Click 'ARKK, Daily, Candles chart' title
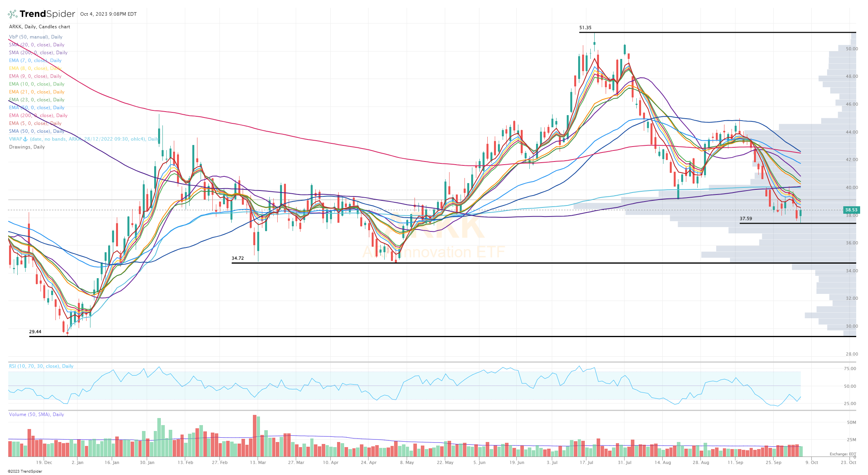 point(40,27)
